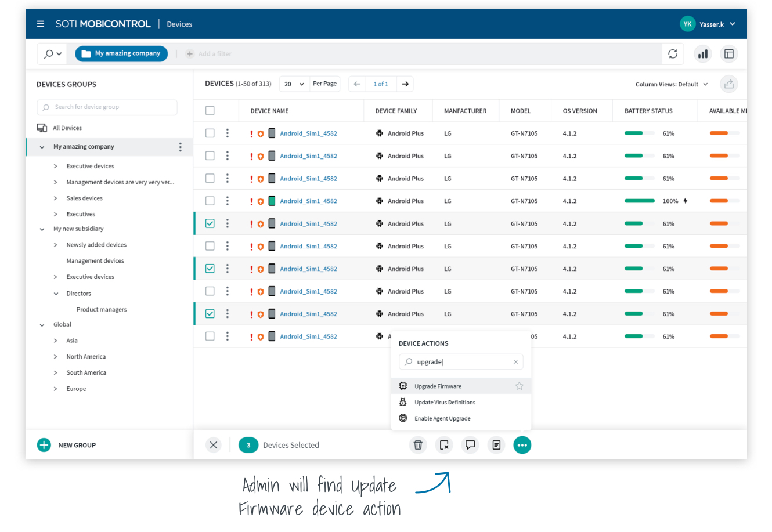Choose Enable Agent Upgrade action
This screenshot has width=772, height=532.
442,418
